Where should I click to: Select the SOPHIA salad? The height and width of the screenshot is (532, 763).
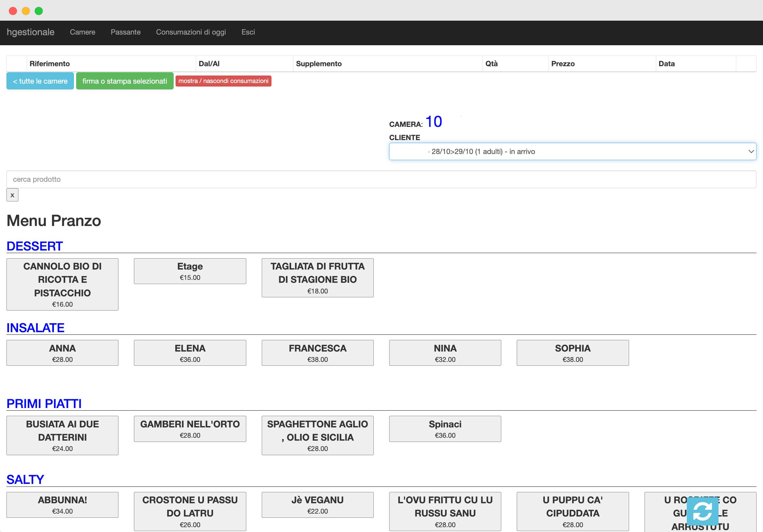click(x=573, y=353)
